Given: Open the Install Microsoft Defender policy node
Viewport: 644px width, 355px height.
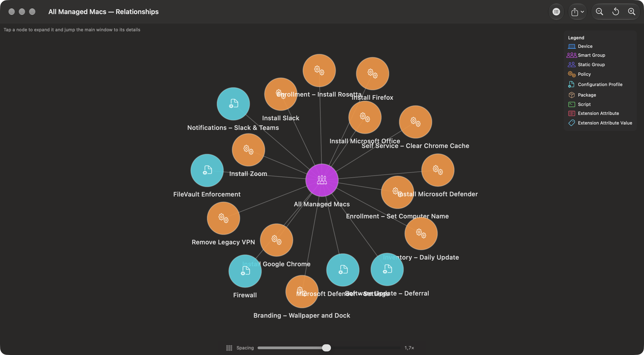Looking at the screenshot, I should (x=438, y=170).
